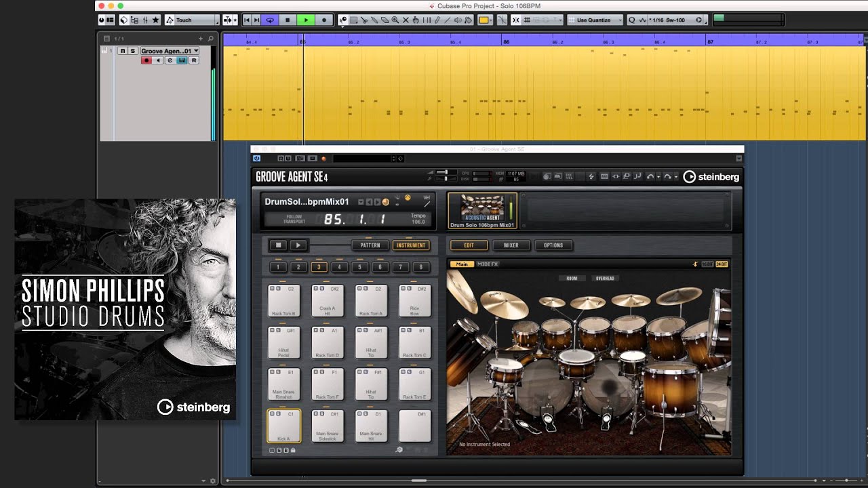Open the 1/16 Sw-100 quantize preset dropdown
This screenshot has width=868, height=488.
click(x=677, y=20)
